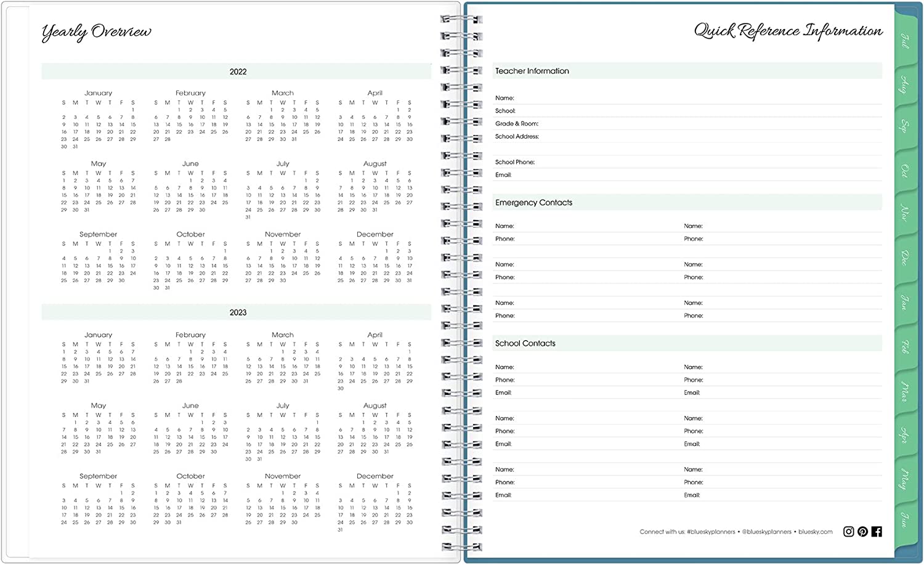
Task: Click the #blueskyplanners hashtag text
Action: (x=711, y=532)
